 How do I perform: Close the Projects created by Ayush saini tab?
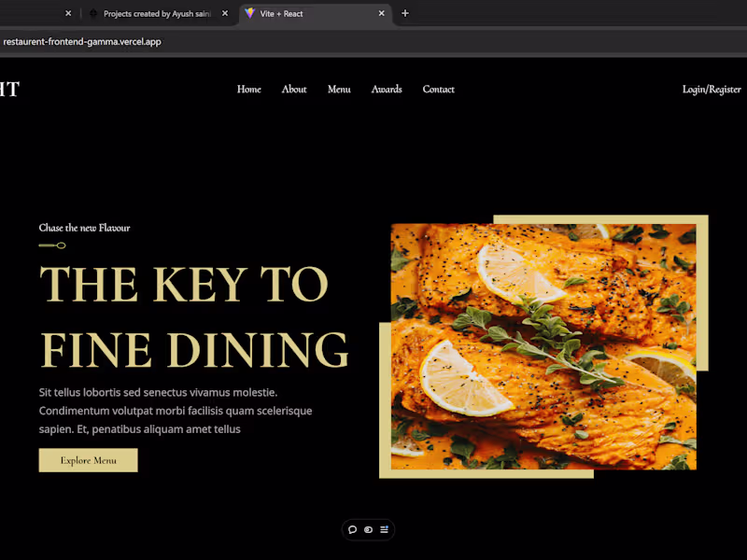pyautogui.click(x=225, y=13)
